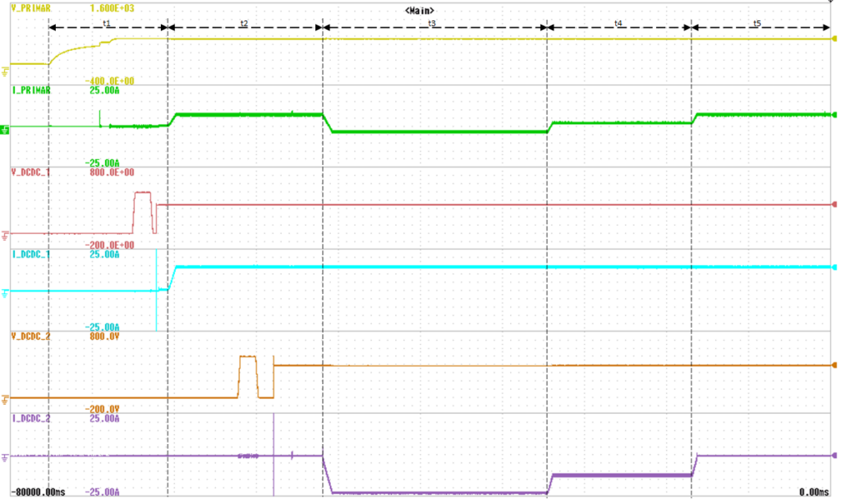Click the 0.00ms end time value

click(x=813, y=492)
